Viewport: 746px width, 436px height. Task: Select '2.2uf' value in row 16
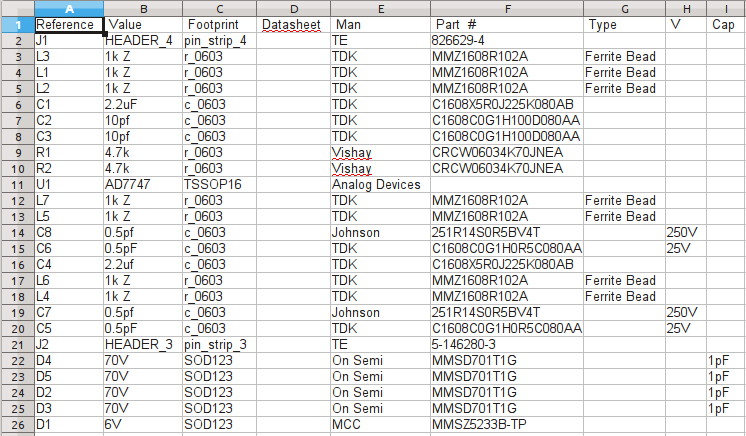click(x=143, y=265)
